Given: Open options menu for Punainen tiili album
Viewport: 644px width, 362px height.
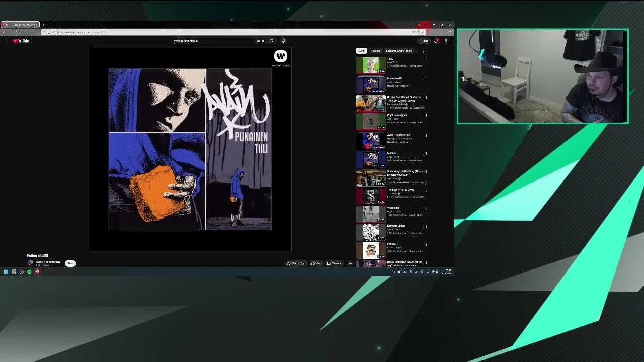Looking at the screenshot, I should pos(426,79).
